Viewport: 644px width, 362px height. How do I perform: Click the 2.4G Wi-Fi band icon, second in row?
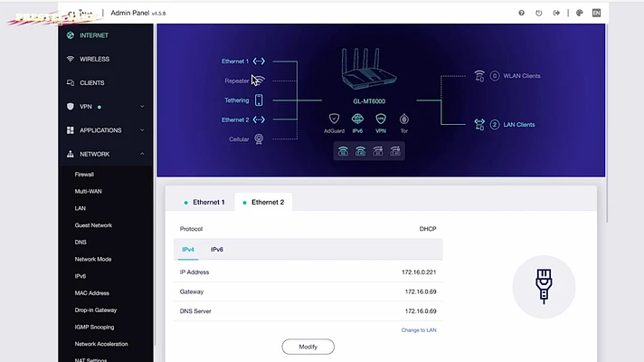point(360,151)
